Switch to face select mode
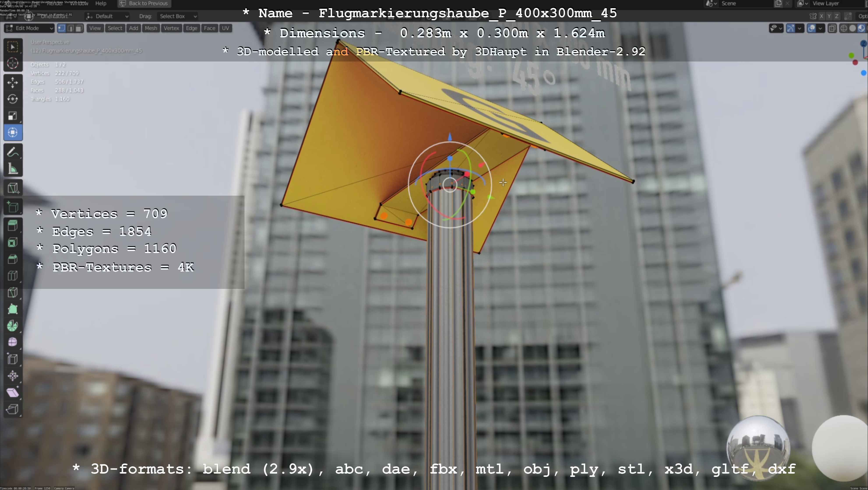This screenshot has width=868, height=490. pos(79,28)
